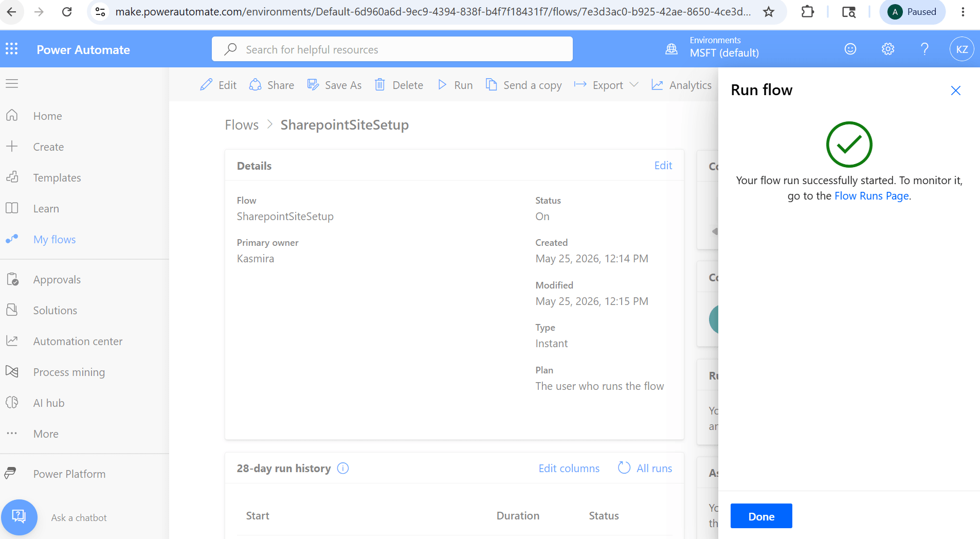
Task: Open the KZ account avatar
Action: click(961, 49)
